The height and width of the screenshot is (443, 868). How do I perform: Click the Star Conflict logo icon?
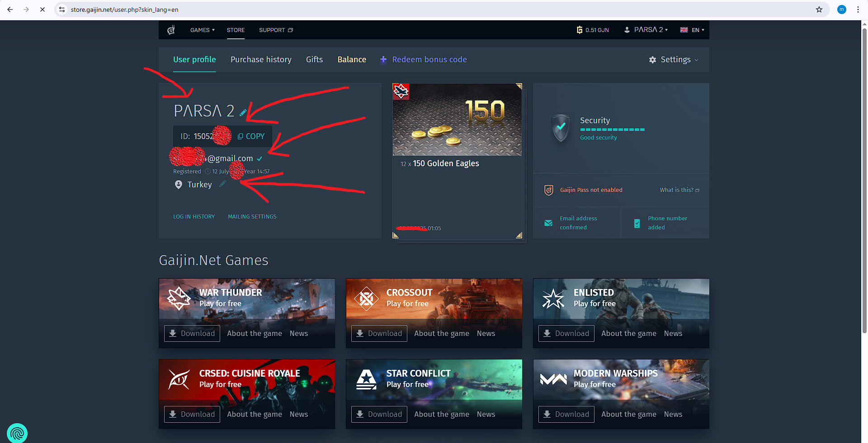pyautogui.click(x=366, y=379)
